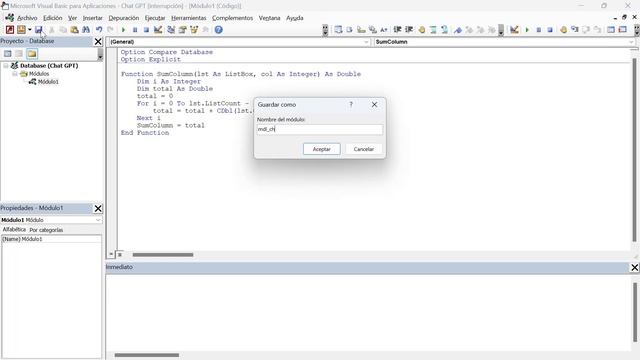Click the (Name) Módulo1 property row
640x360 pixels.
51,239
